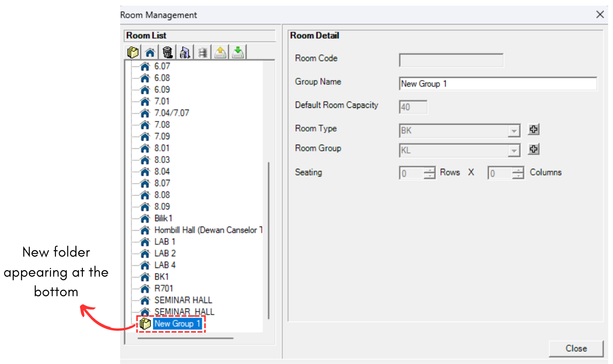The image size is (613, 364).
Task: Click the blue house add room icon
Action: point(150,52)
